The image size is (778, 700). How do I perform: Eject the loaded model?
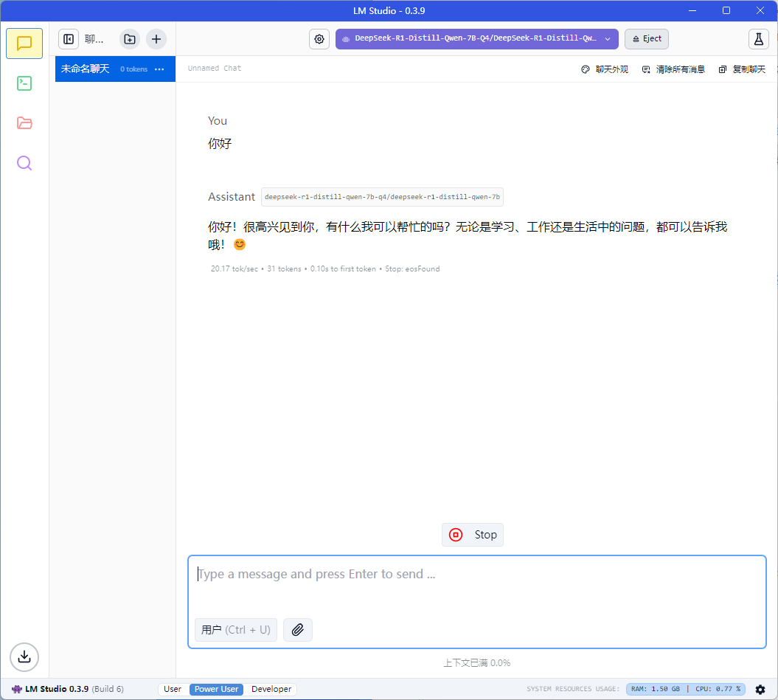(x=647, y=39)
